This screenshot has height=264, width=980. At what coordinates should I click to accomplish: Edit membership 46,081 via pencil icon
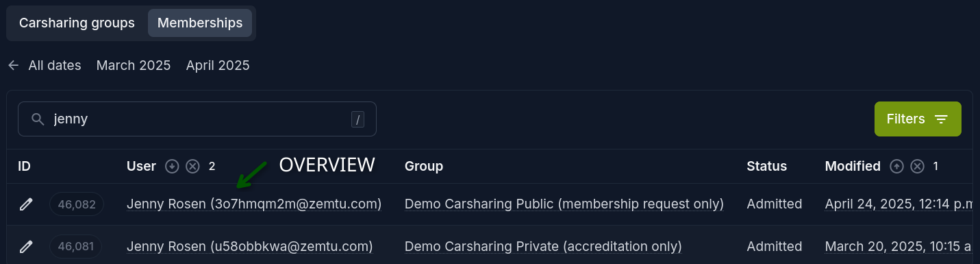[26, 246]
